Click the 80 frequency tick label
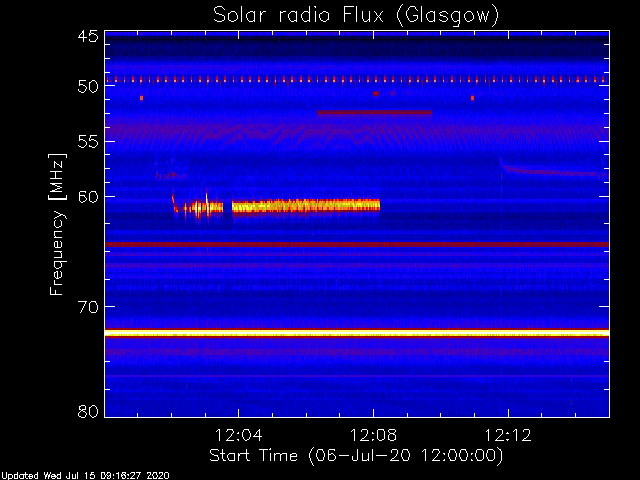This screenshot has height=480, width=640. pyautogui.click(x=88, y=411)
